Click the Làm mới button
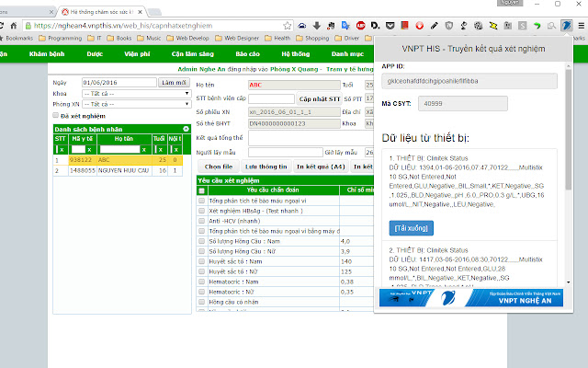Image resolution: width=588 pixels, height=368 pixels. click(x=174, y=82)
